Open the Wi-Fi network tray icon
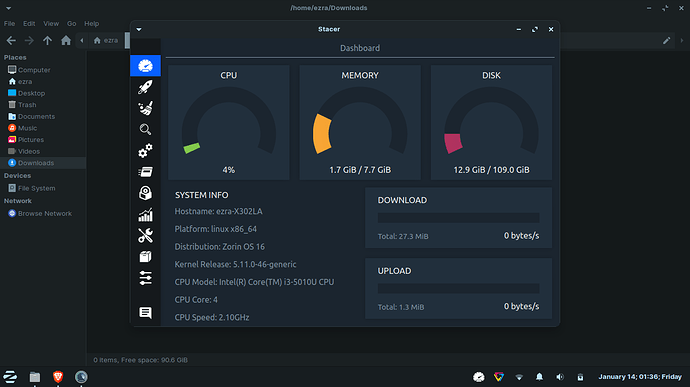 pos(519,377)
